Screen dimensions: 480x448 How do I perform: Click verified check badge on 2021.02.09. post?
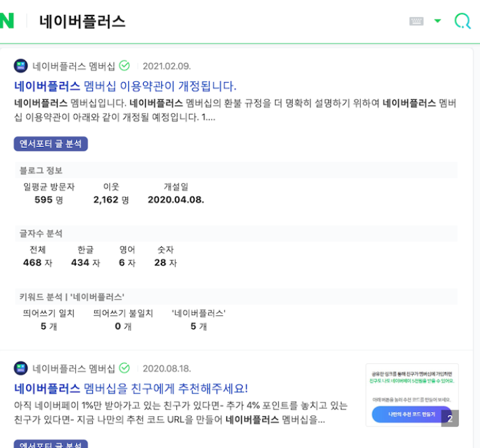click(x=124, y=66)
